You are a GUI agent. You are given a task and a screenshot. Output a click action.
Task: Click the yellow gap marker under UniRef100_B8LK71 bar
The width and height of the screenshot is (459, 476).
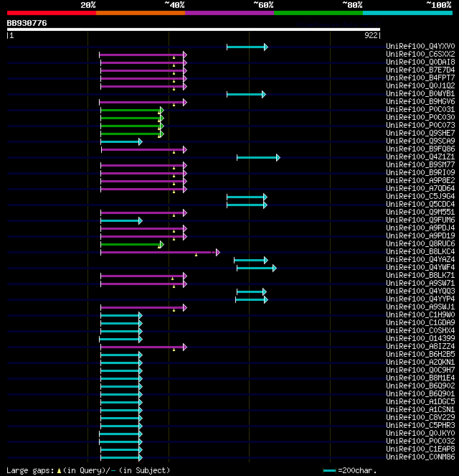[x=173, y=279]
